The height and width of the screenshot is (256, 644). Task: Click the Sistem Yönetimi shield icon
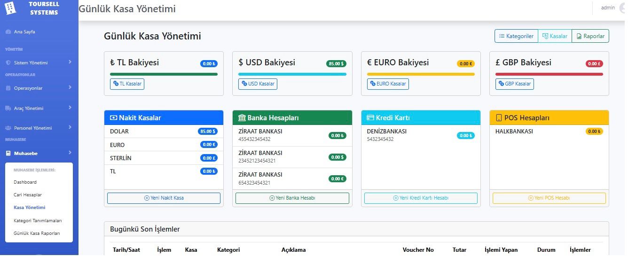(x=8, y=63)
